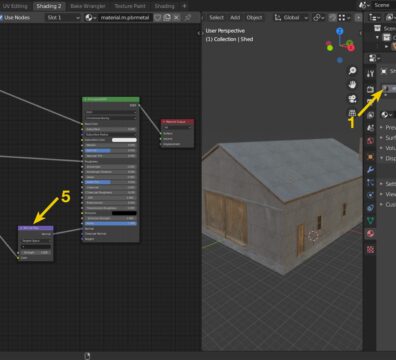Open the viewport Add menu
The width and height of the screenshot is (396, 360).
(x=235, y=17)
